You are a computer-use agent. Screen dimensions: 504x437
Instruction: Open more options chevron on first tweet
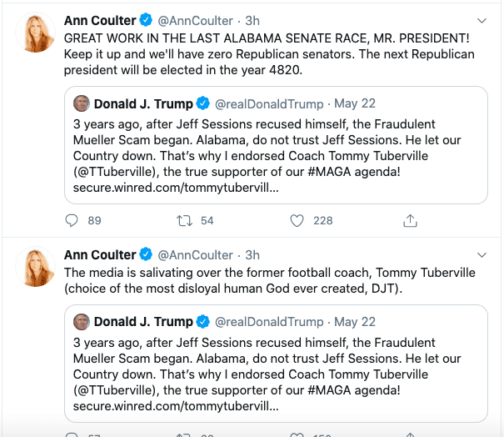point(481,19)
